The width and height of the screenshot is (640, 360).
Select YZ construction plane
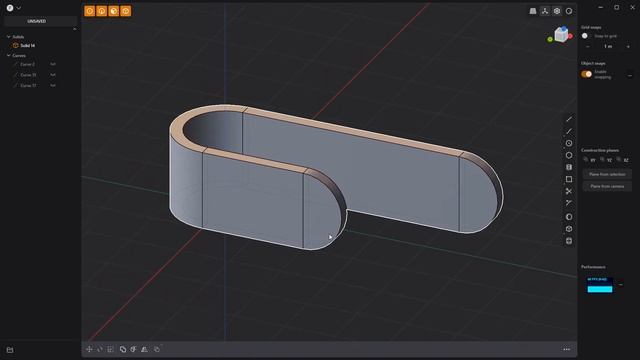606,160
